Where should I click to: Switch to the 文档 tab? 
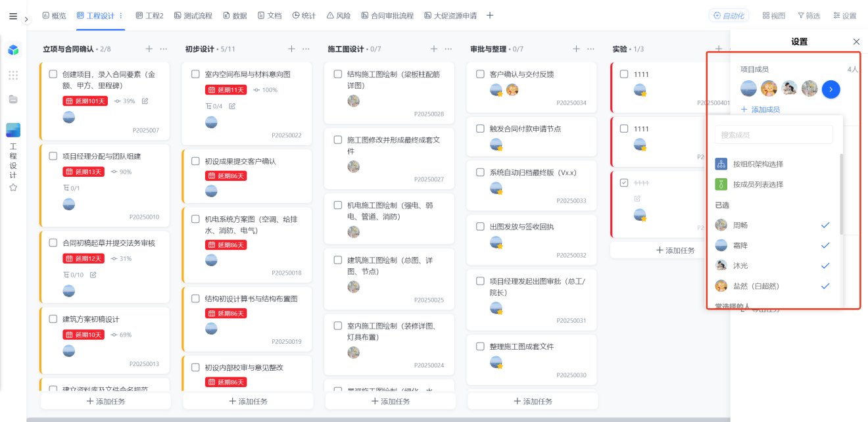[270, 16]
